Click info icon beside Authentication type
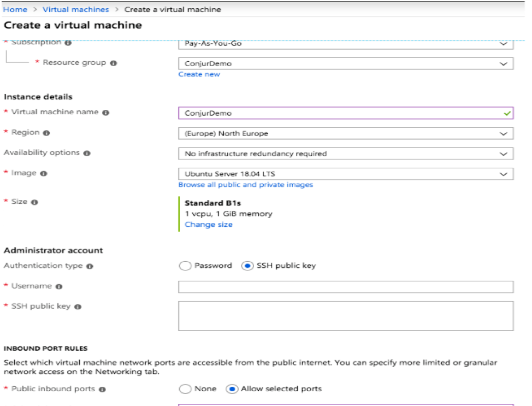The width and height of the screenshot is (532, 406). [90, 266]
